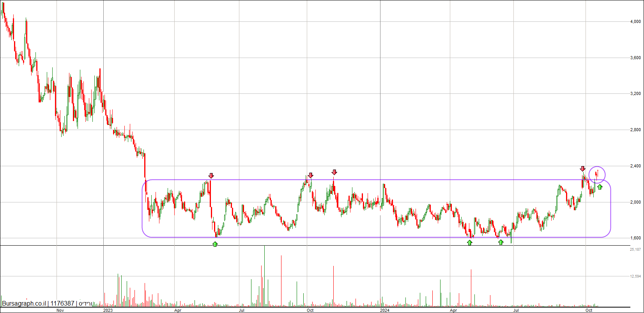
Task: Click the Nov label on time axis
Action: (x=60, y=310)
